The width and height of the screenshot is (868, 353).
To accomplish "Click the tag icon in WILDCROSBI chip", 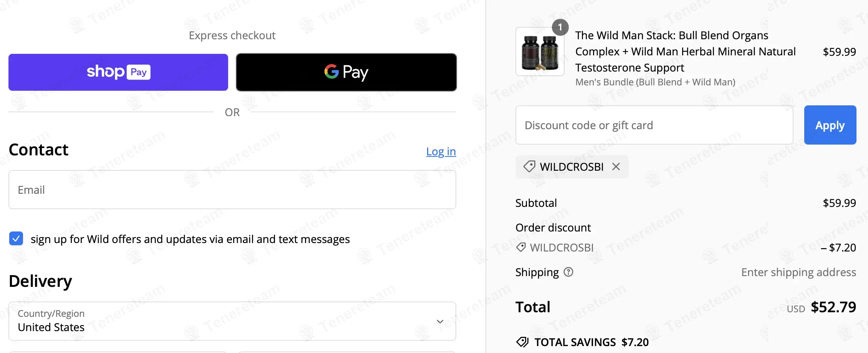I will 529,167.
